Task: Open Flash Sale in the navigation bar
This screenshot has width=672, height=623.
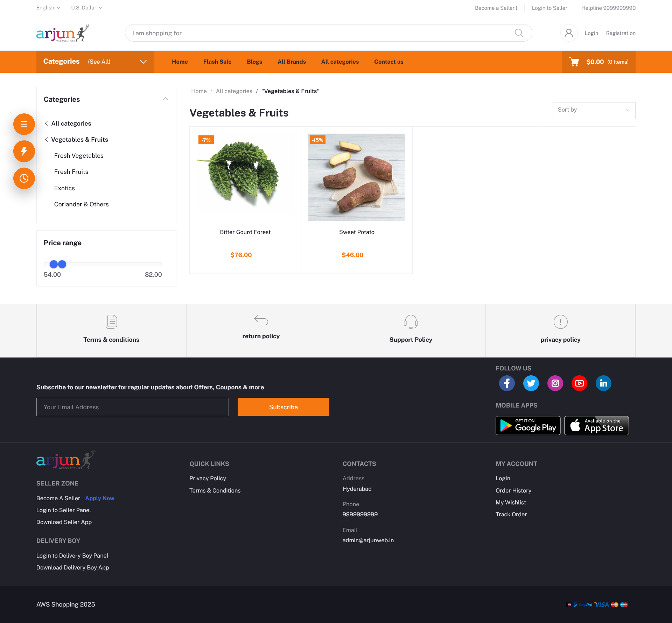Action: 217,62
